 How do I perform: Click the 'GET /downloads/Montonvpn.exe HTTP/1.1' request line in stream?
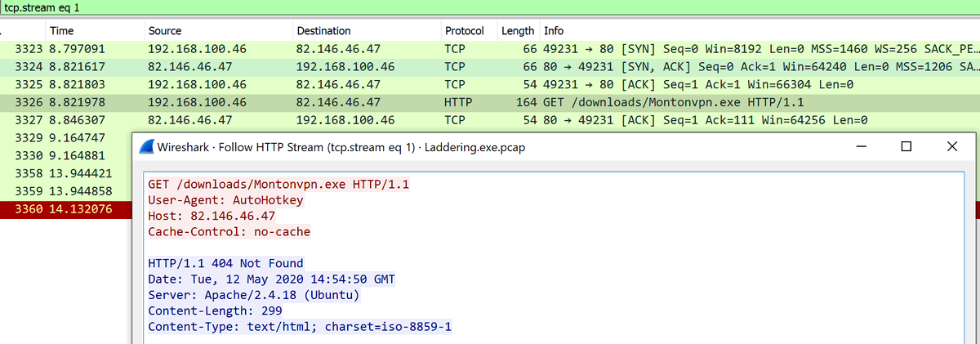(278, 185)
